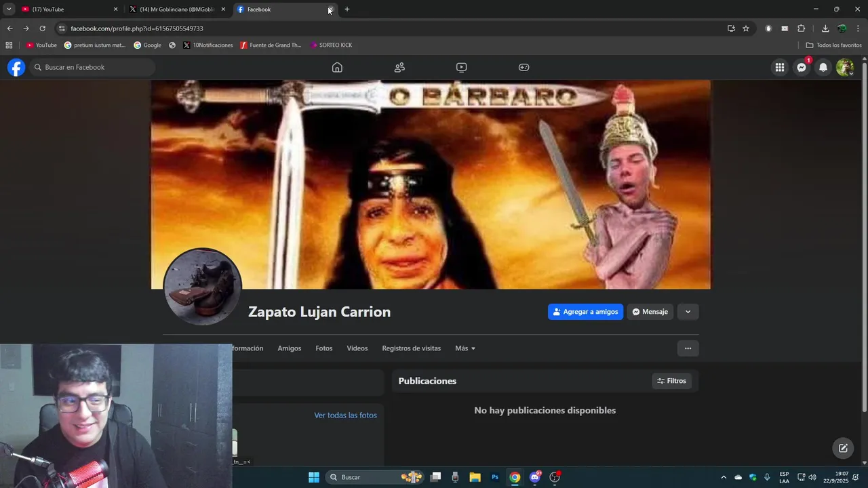The image size is (868, 488).
Task: Open the Chrome profile avatar
Action: click(x=842, y=28)
